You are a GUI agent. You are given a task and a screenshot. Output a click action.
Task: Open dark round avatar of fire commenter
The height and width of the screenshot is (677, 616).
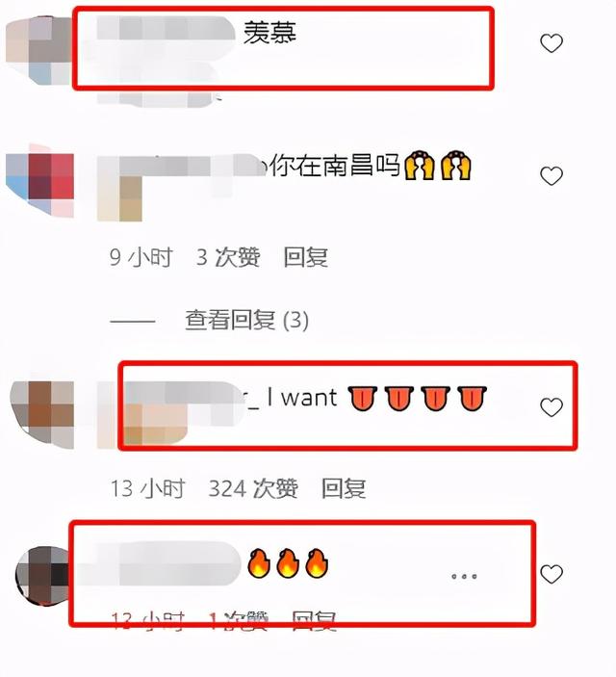pos(42,576)
